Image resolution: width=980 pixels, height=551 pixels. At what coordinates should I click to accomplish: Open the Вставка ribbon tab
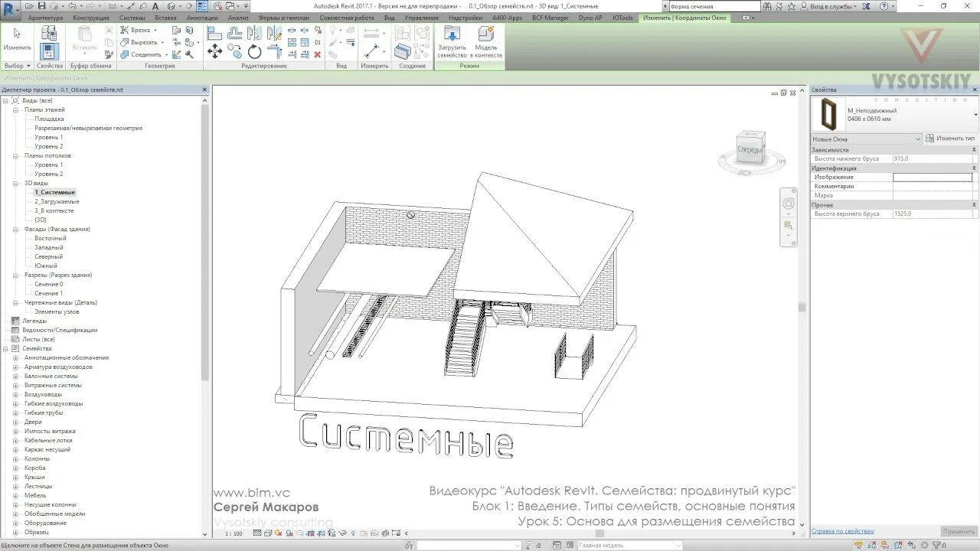point(166,18)
